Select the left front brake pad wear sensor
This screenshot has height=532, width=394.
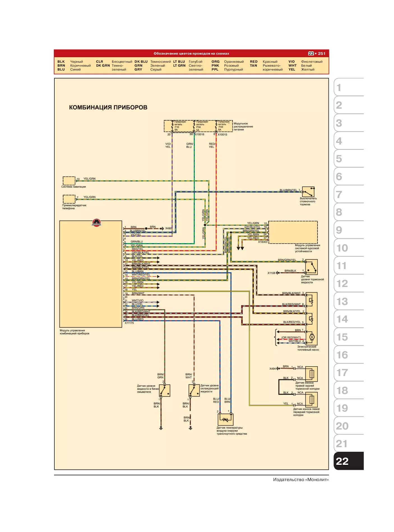(x=311, y=400)
